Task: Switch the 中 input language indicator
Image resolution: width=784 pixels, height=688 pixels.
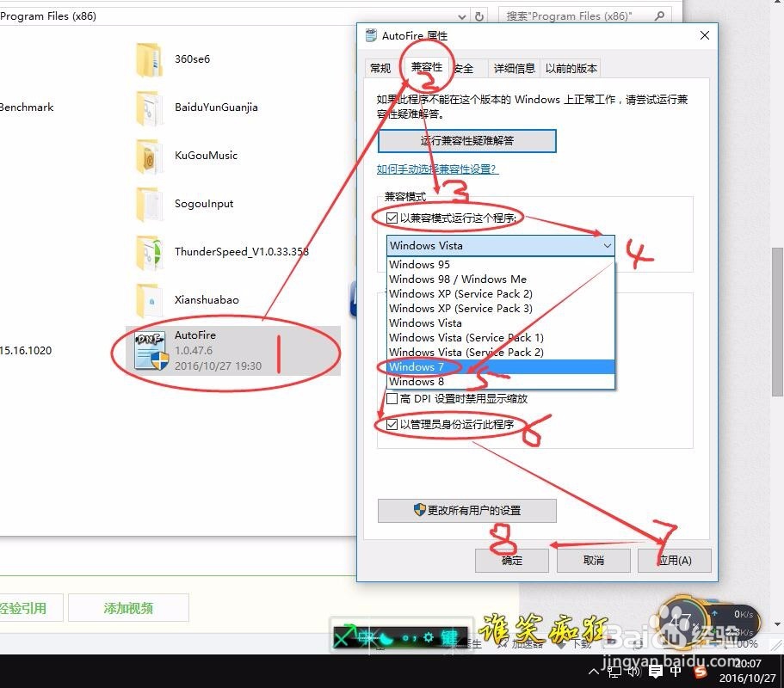Action: pyautogui.click(x=676, y=671)
